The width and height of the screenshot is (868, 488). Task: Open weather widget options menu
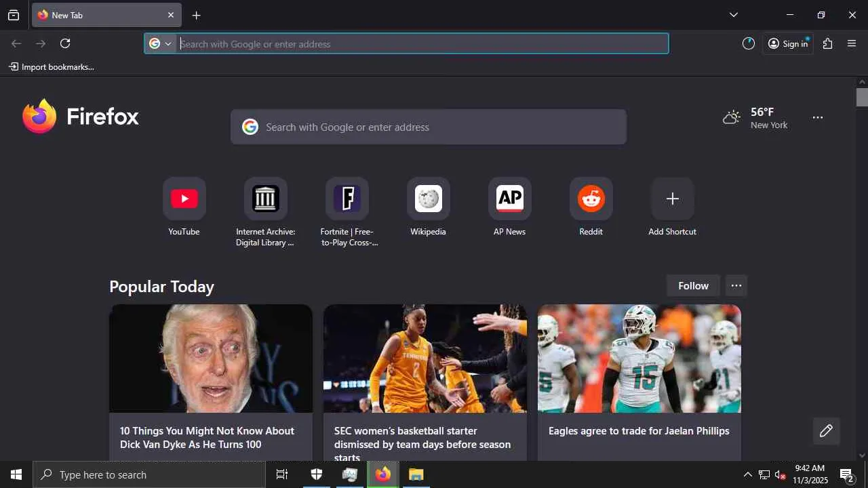[x=818, y=117]
